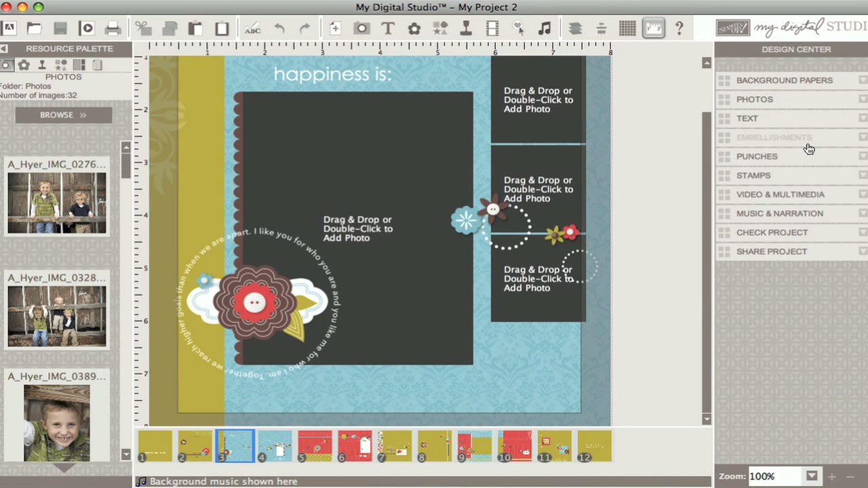Select Video & Multimedia in Design Center

tap(780, 194)
